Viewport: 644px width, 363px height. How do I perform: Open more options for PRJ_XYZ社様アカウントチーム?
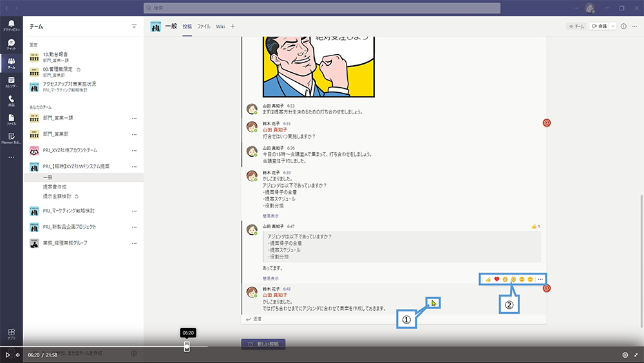pos(134,150)
